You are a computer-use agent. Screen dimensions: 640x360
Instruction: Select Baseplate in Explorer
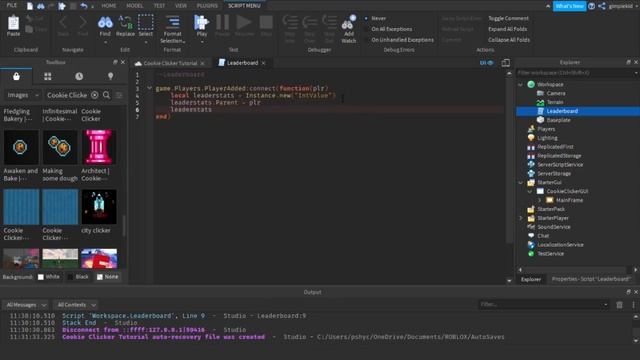pyautogui.click(x=558, y=120)
